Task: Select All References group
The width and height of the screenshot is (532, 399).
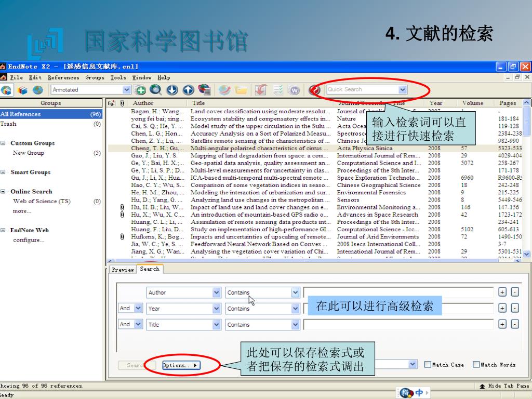Action: coord(51,114)
